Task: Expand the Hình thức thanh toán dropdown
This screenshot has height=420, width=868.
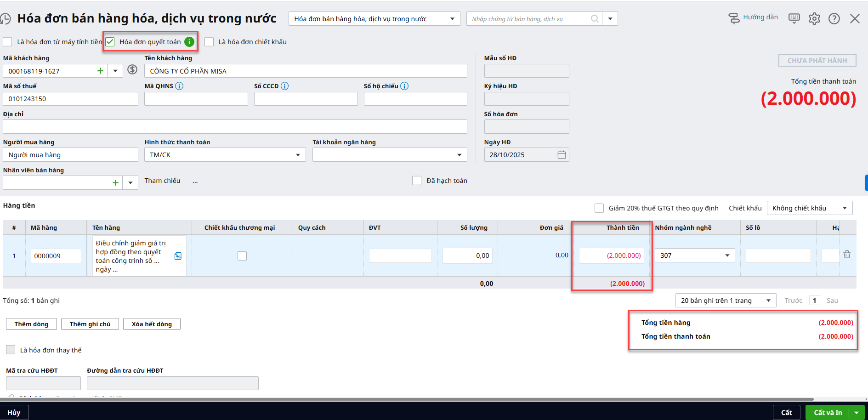Action: 298,155
